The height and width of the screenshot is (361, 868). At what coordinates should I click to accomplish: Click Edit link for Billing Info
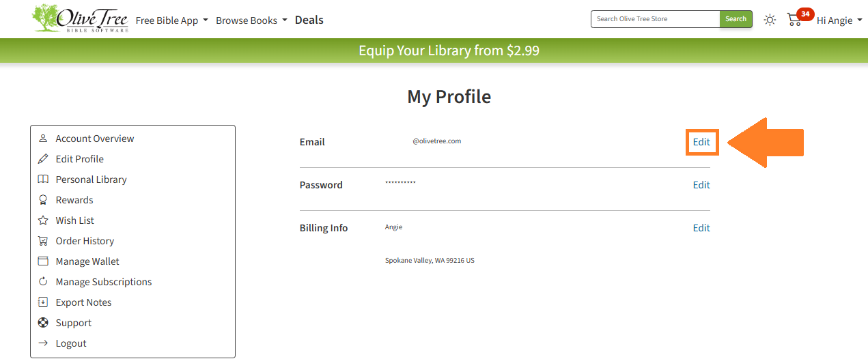click(x=701, y=228)
